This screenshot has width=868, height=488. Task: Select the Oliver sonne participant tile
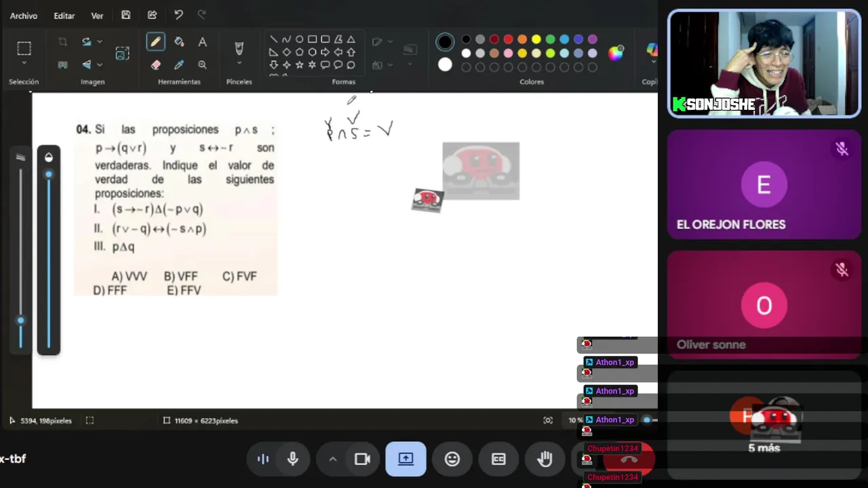pos(764,305)
